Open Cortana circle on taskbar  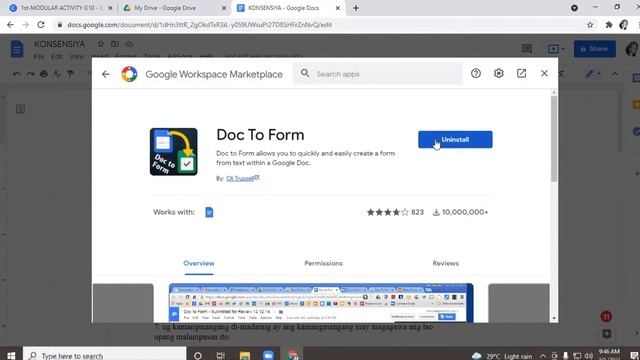198,356
